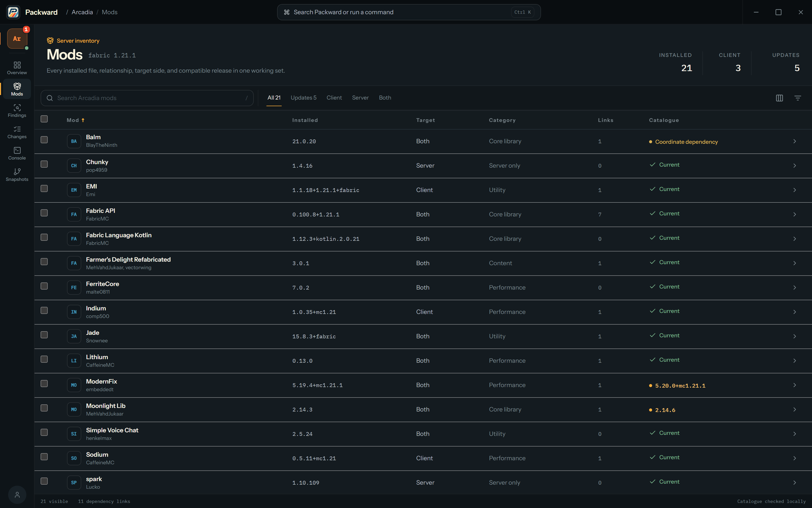This screenshot has width=812, height=508.
Task: Open the Console sidebar item
Action: pos(17,153)
